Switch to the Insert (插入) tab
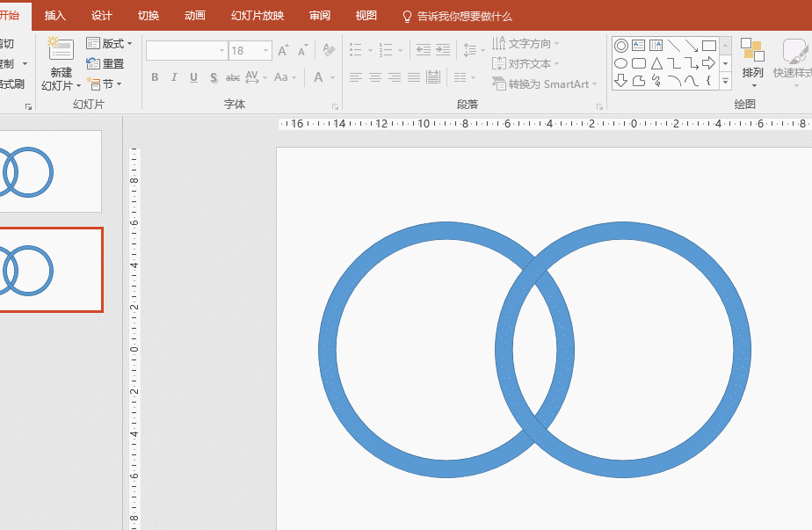Viewport: 812px width, 530px height. [55, 16]
